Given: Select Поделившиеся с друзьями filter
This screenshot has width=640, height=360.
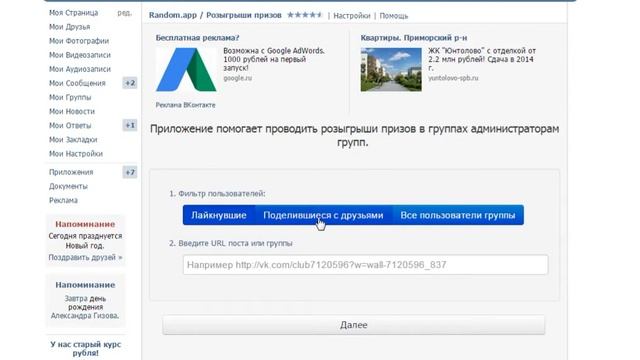Looking at the screenshot, I should pyautogui.click(x=323, y=215).
